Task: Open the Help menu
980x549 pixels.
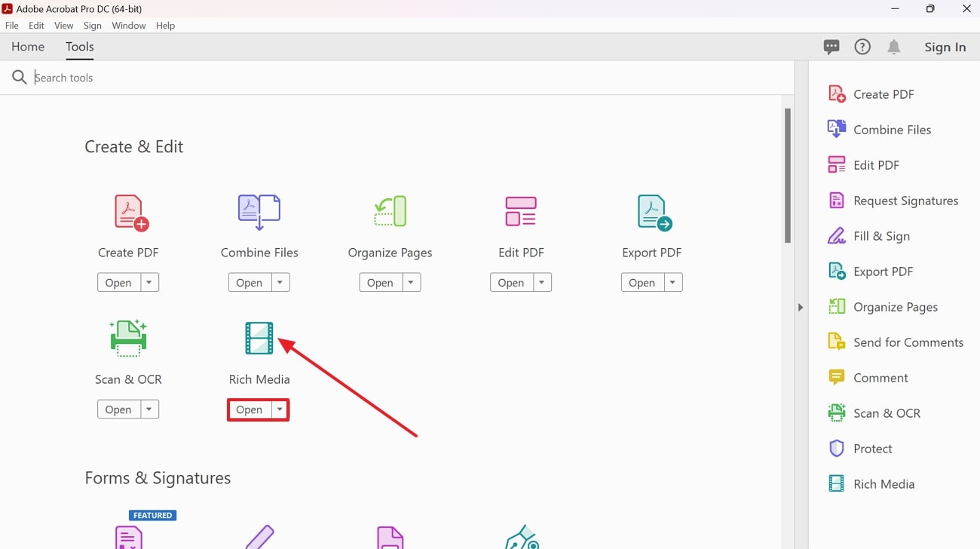Action: [165, 26]
